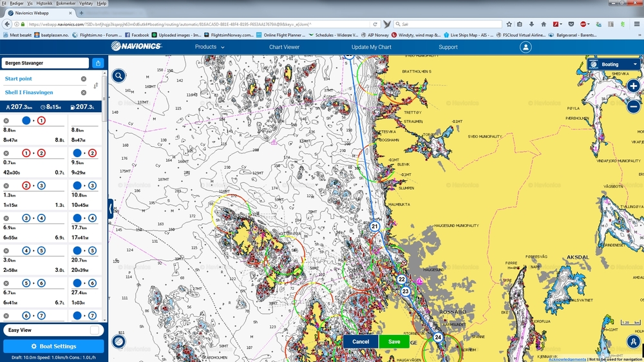Image resolution: width=644 pixels, height=362 pixels.
Task: Delete route leg 2 to 3
Action: [x=6, y=186]
